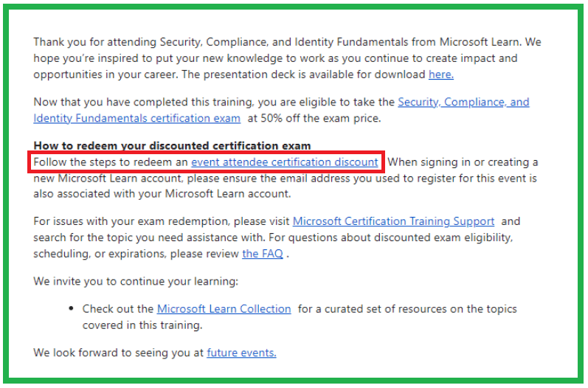588x388 pixels.
Task: Click "When signing in or creating a" text
Action: (x=463, y=162)
